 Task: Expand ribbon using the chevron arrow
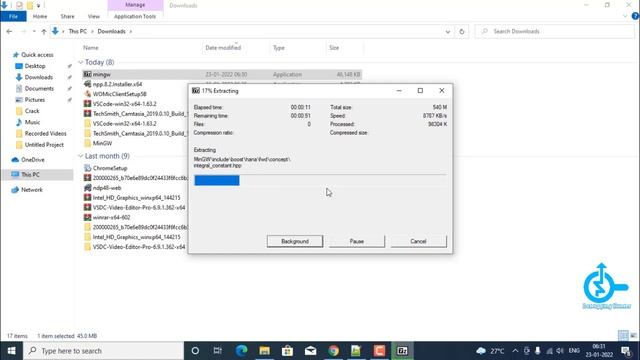pos(625,16)
